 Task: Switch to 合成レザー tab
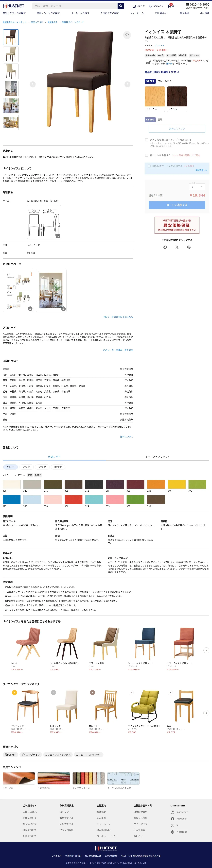pos(54,457)
